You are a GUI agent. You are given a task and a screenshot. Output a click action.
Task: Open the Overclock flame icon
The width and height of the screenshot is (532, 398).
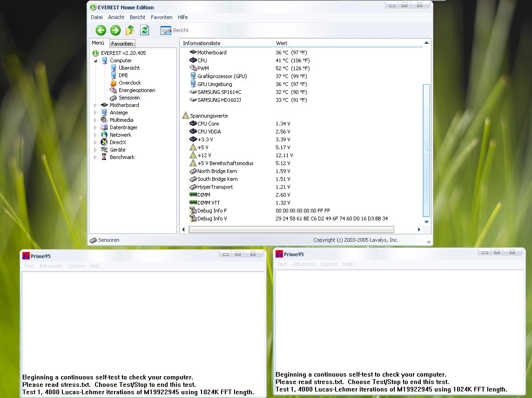[113, 83]
